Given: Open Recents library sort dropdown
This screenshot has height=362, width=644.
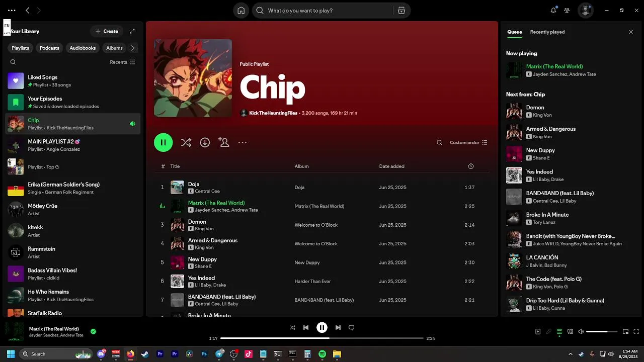Looking at the screenshot, I should (x=122, y=62).
